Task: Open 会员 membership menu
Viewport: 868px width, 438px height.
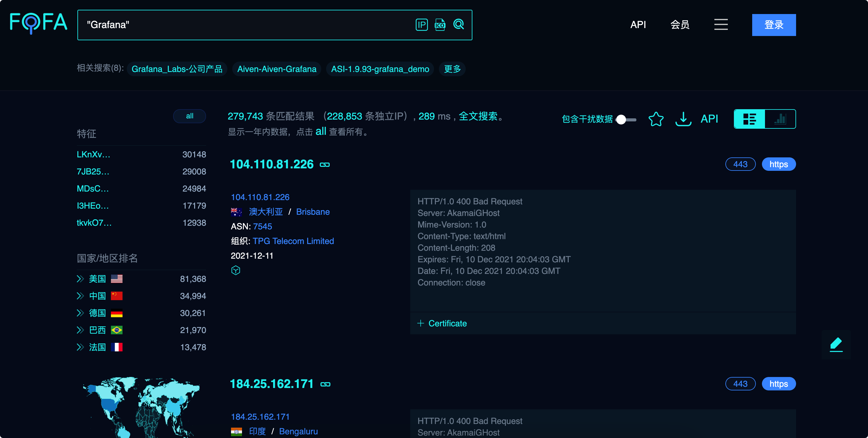Action: click(680, 25)
